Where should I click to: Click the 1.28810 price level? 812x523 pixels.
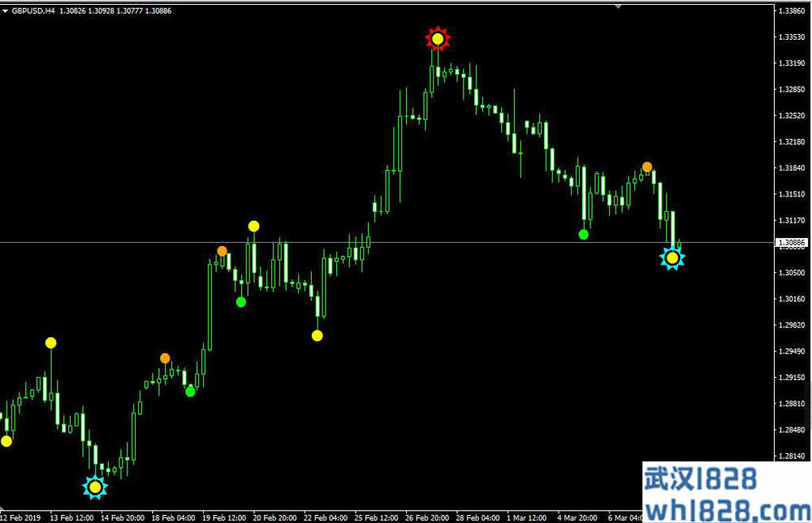[x=792, y=404]
